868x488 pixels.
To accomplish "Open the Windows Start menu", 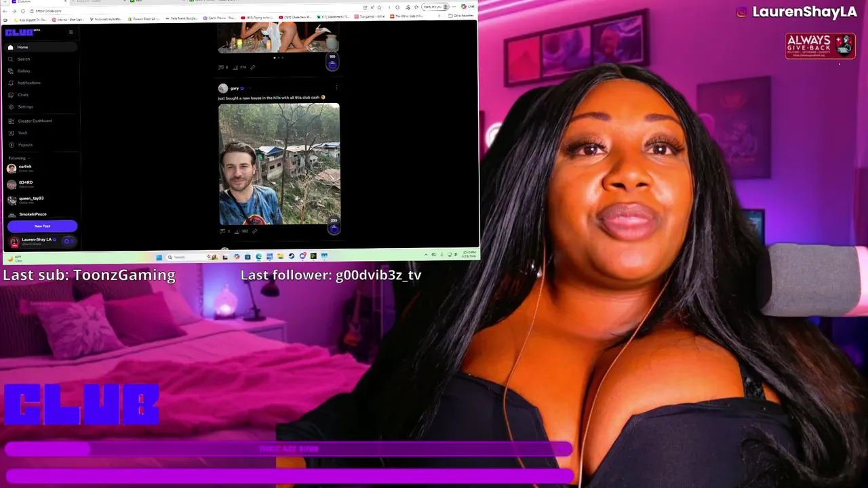I will (159, 257).
